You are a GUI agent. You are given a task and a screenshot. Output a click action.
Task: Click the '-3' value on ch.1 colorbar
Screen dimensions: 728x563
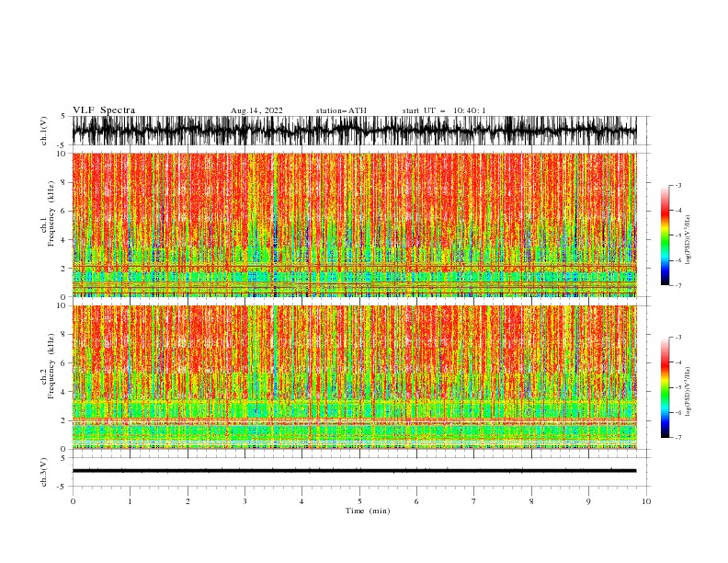[x=677, y=185]
